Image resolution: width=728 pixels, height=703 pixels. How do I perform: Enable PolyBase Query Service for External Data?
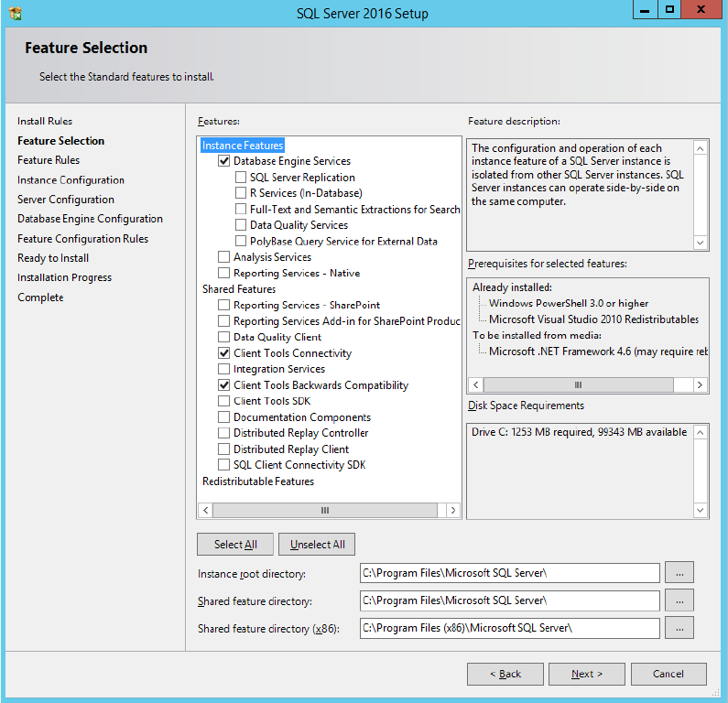(x=241, y=242)
